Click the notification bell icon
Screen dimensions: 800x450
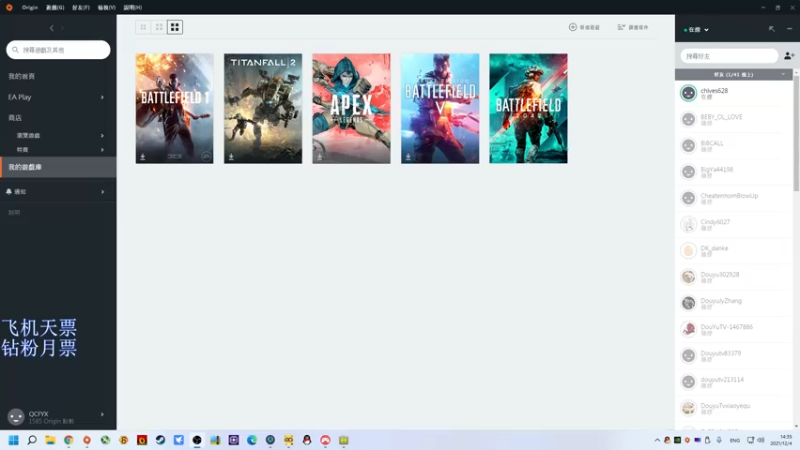(9, 192)
